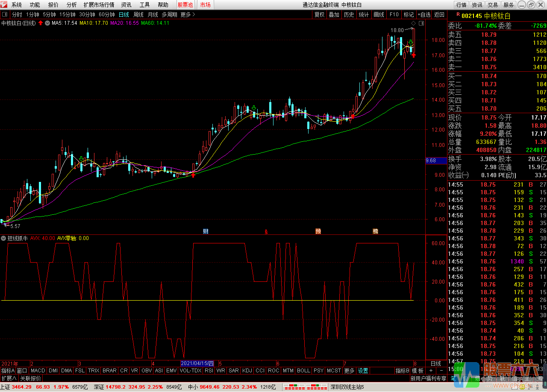The height and width of the screenshot is (392, 547).
Task: Select the VOL-TDX indicator tab
Action: [191, 371]
